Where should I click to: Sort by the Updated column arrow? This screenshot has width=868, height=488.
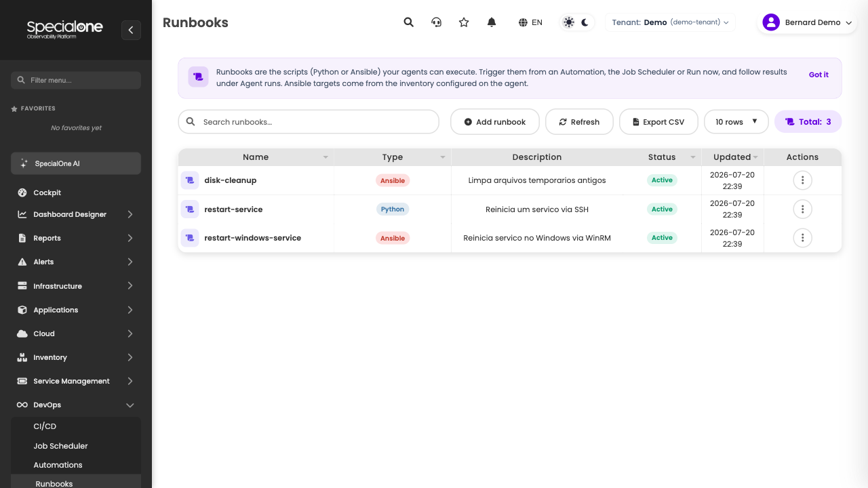pyautogui.click(x=755, y=157)
